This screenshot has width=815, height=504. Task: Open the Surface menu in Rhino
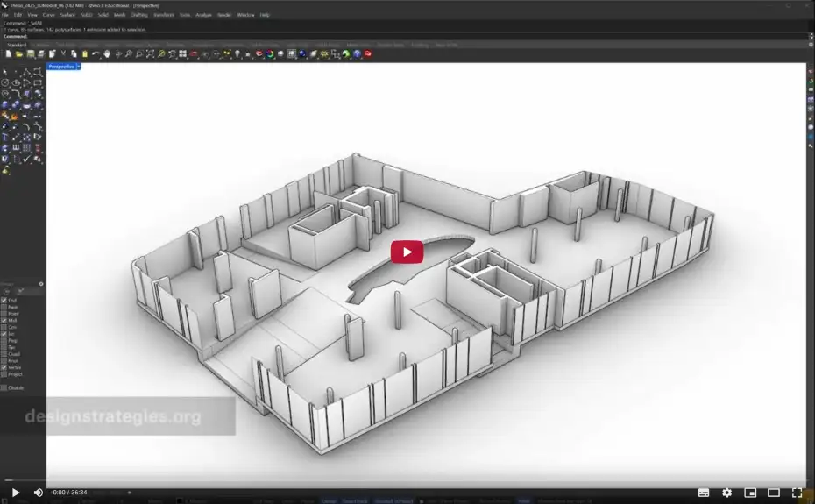click(x=67, y=15)
